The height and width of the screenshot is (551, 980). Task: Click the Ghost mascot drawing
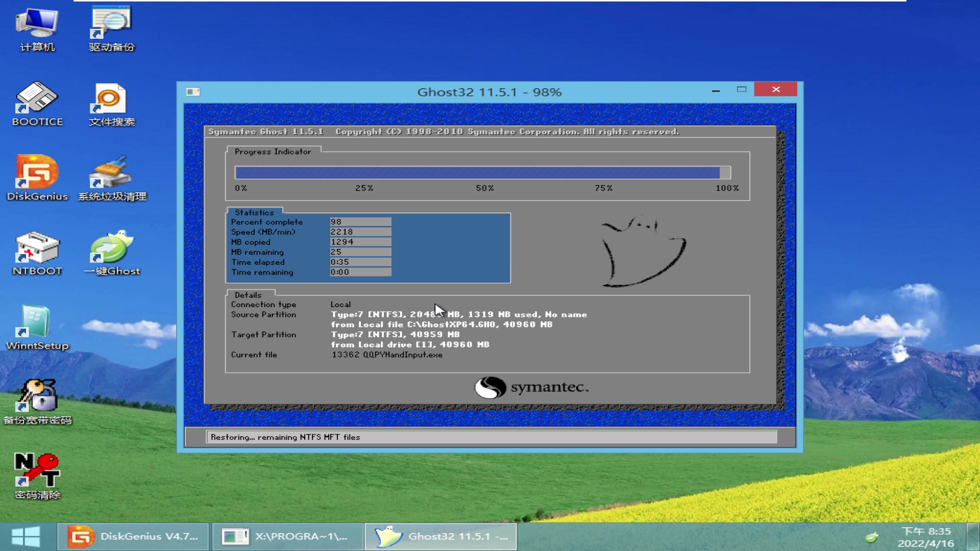(x=643, y=251)
